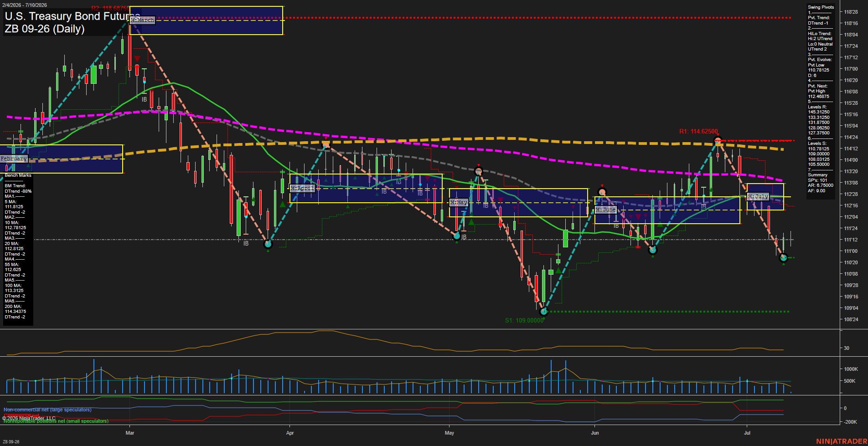Click the 116'08 price axis label

[851, 92]
